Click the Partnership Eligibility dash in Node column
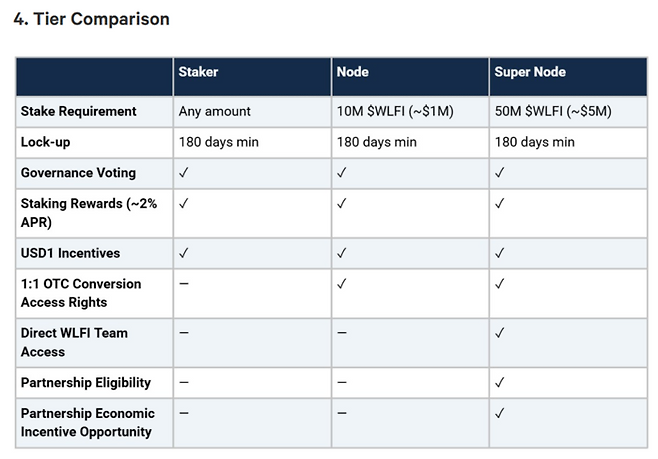Image resolution: width=658 pixels, height=459 pixels. point(342,382)
